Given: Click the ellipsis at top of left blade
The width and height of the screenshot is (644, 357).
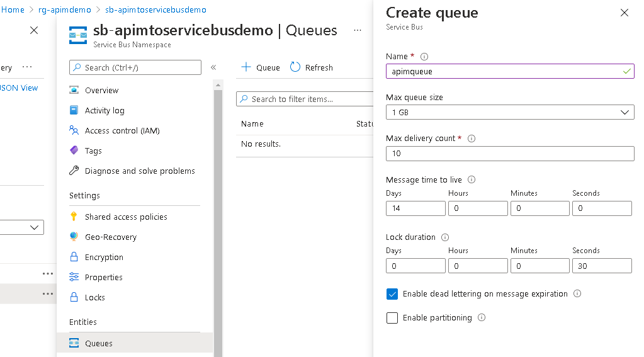Looking at the screenshot, I should [27, 67].
